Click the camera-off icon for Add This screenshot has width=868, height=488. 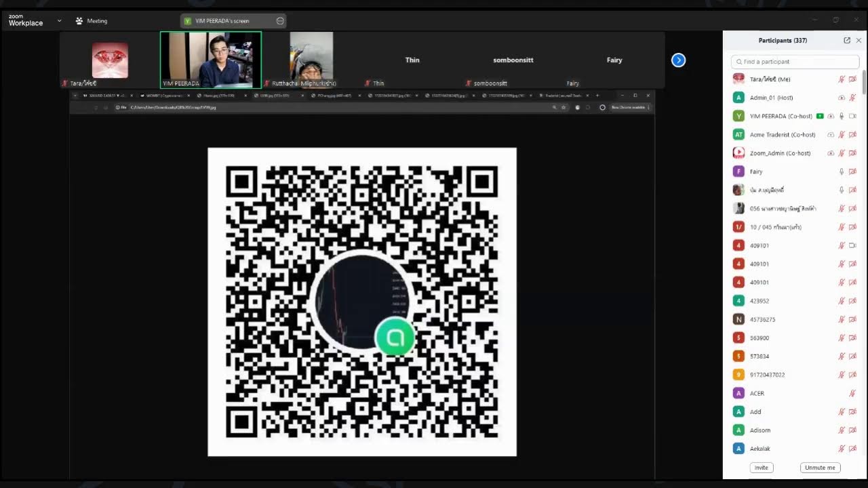click(x=852, y=411)
